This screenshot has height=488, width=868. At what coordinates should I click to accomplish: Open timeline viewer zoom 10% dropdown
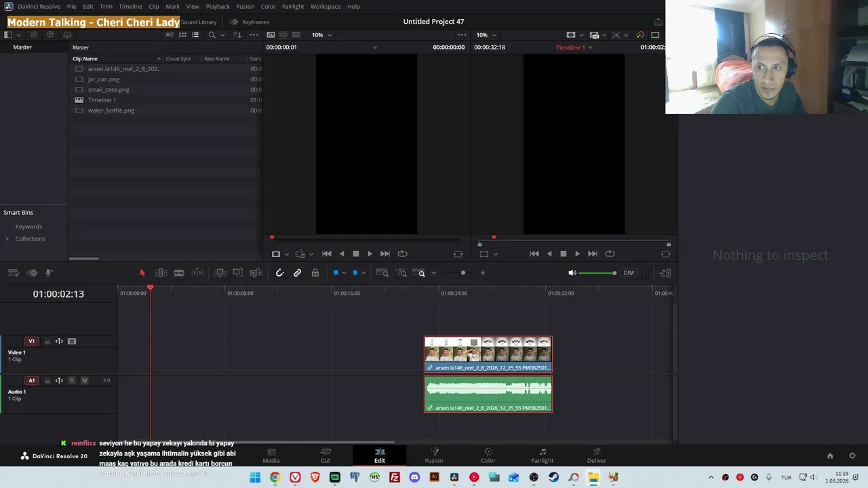click(x=486, y=35)
